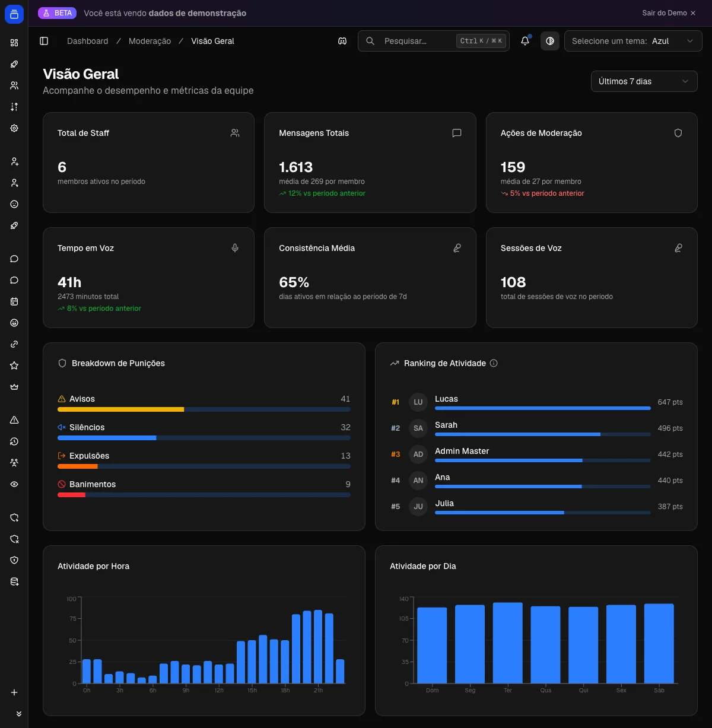
Task: Open the dashboard grid icon in sidebar
Action: coord(14,43)
